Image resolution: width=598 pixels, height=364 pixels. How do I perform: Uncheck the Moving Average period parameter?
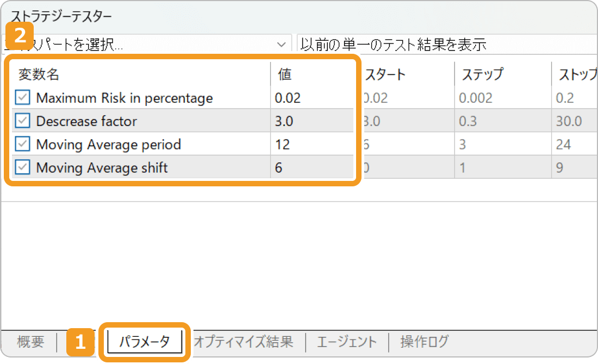(x=23, y=144)
